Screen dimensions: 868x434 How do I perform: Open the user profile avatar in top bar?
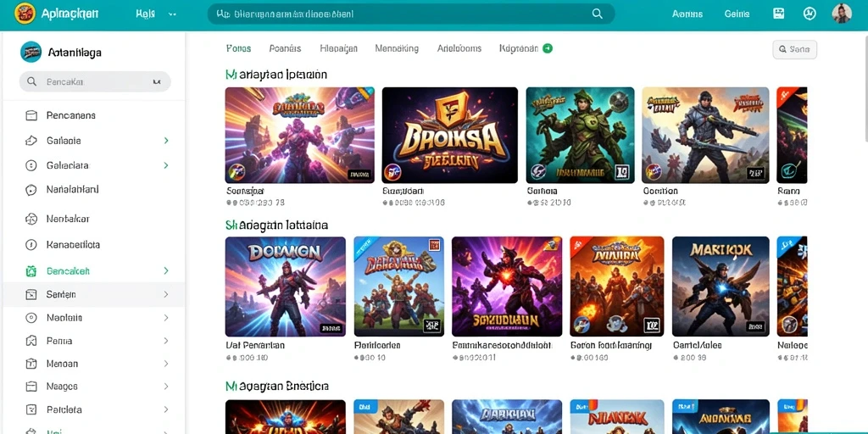pos(842,14)
